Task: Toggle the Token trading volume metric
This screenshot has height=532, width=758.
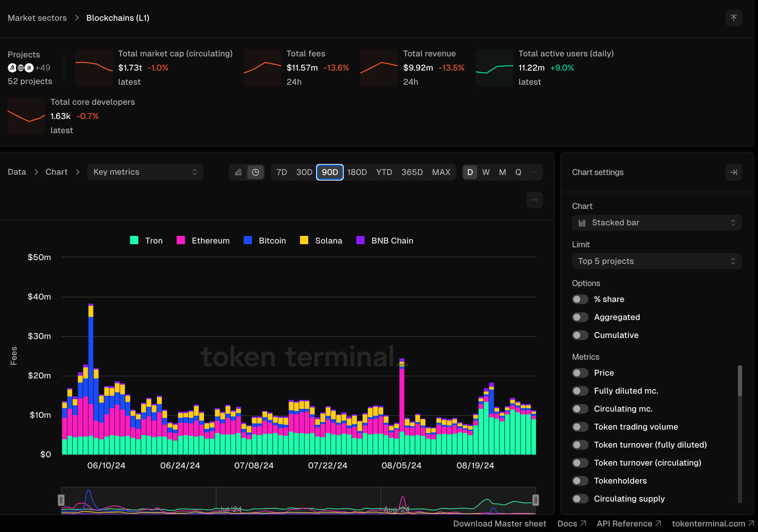Action: pyautogui.click(x=580, y=427)
